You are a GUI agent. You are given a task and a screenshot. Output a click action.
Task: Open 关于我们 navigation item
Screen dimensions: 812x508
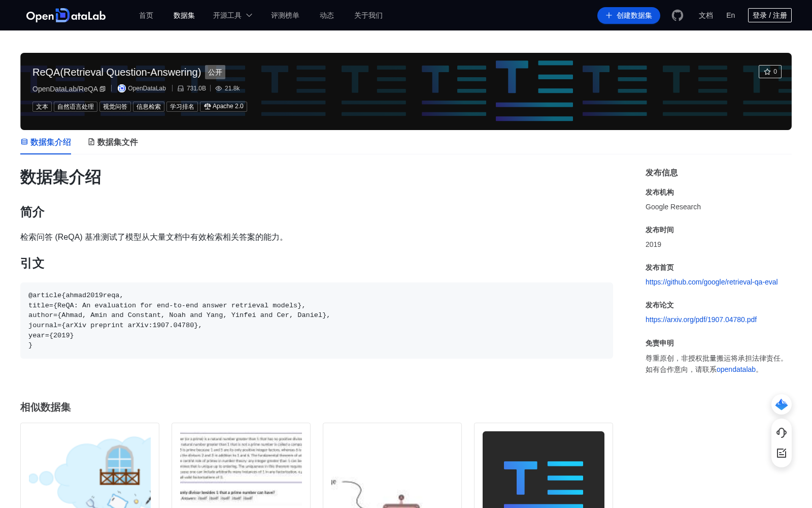pos(368,15)
